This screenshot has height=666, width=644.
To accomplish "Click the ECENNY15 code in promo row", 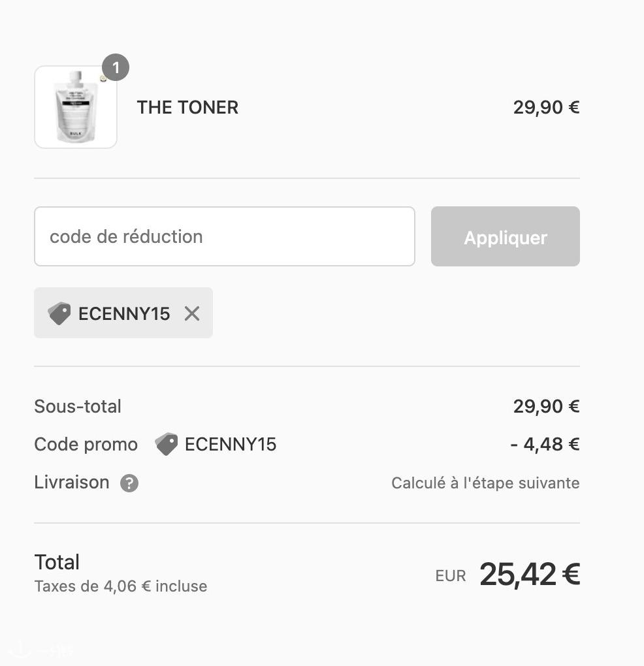I will coord(231,444).
